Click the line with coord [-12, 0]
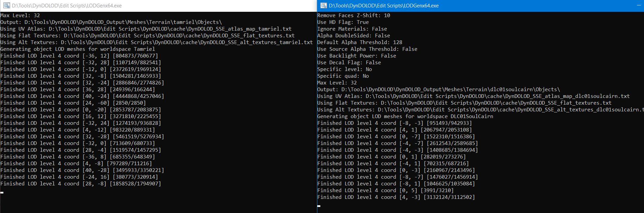 (81, 69)
